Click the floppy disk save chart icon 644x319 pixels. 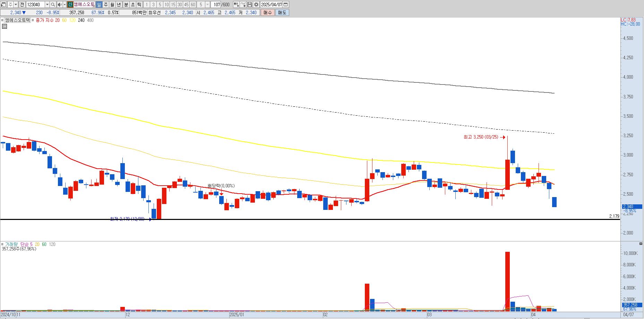coord(249,5)
